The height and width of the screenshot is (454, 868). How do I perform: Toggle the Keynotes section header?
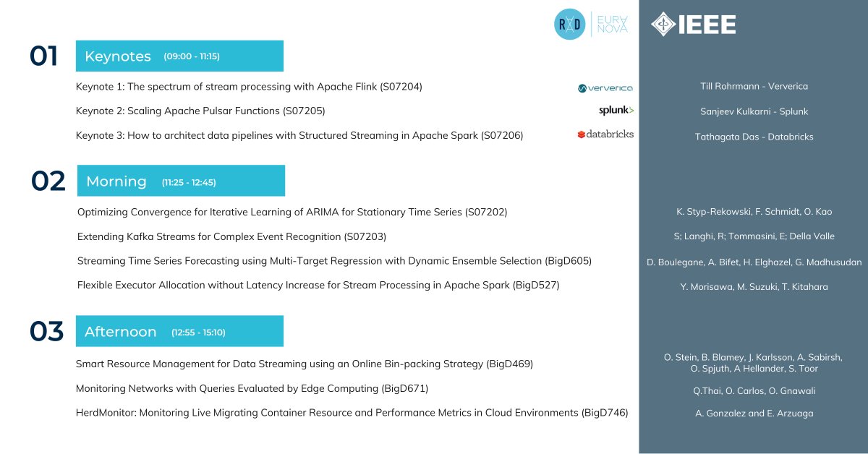click(179, 54)
